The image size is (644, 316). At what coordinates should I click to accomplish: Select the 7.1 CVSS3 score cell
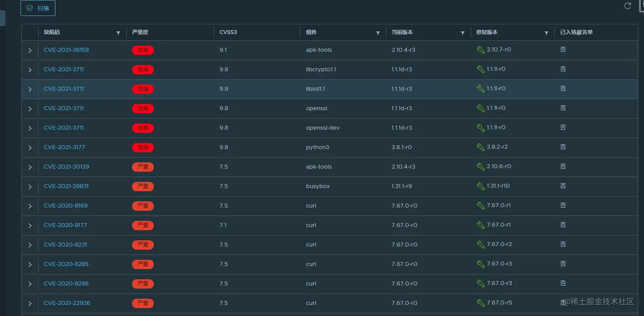coord(223,225)
